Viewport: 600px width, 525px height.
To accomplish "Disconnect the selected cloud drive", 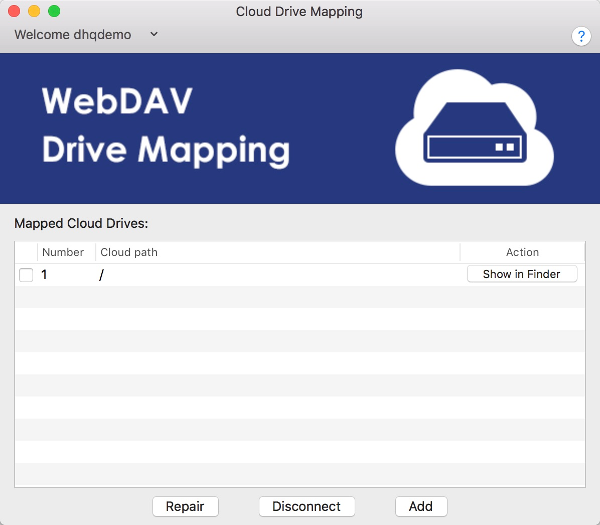I will (307, 506).
